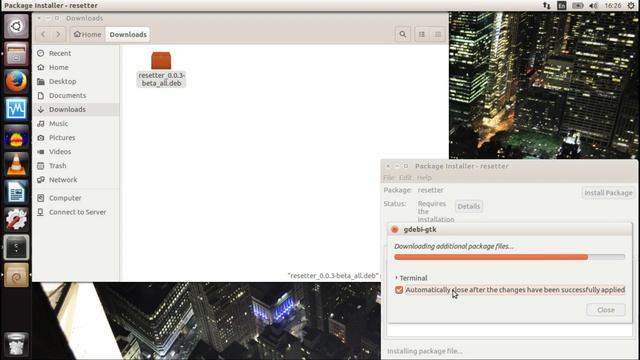
Task: Open Music folder in sidebar
Action: click(x=76, y=123)
